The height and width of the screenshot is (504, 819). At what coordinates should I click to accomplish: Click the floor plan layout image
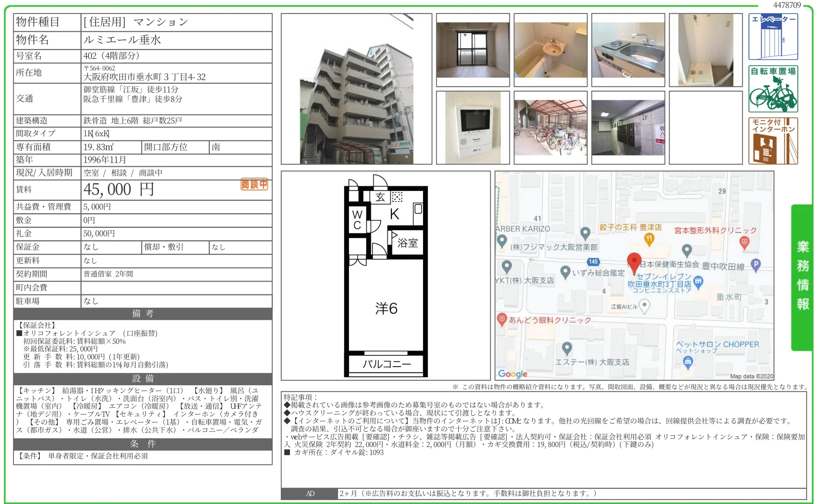(x=386, y=276)
